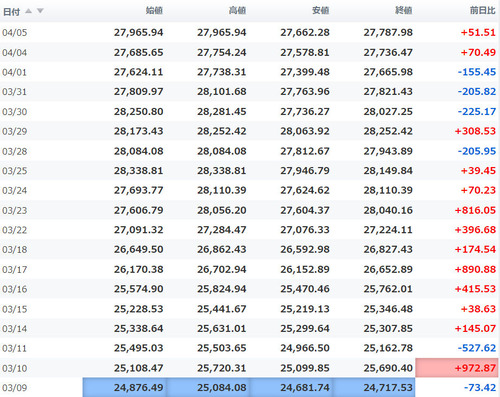Select the date 03/29
The width and height of the screenshot is (500, 397).
(x=14, y=131)
